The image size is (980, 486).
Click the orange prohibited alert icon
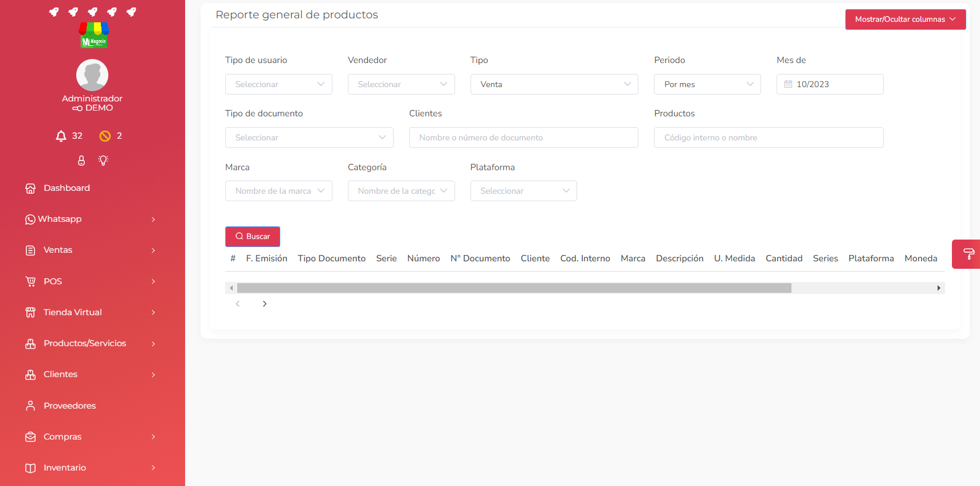(105, 136)
